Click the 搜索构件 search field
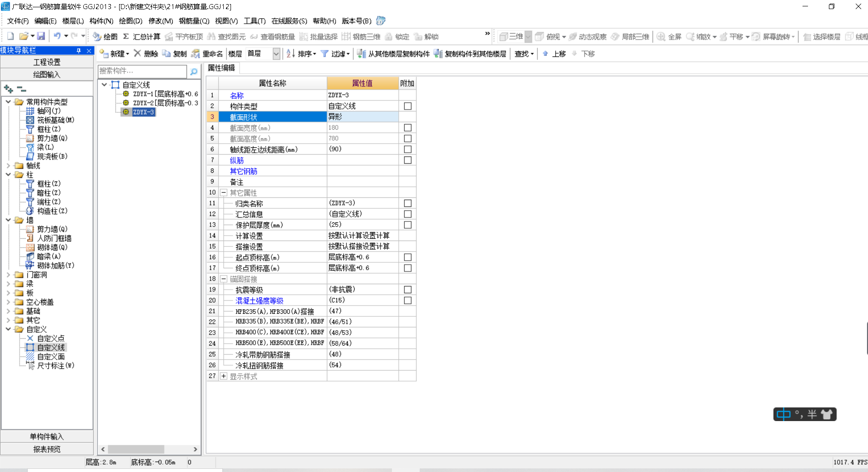Image resolution: width=868 pixels, height=472 pixels. [142, 71]
